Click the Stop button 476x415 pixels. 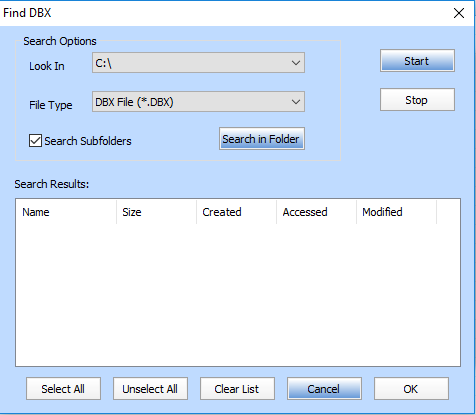(417, 100)
